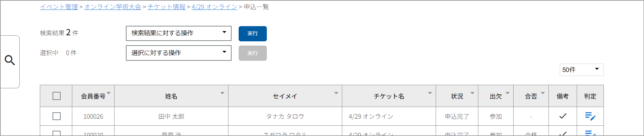Check the checkbox for member 100026
The height and width of the screenshot is (136, 644).
coord(56,116)
